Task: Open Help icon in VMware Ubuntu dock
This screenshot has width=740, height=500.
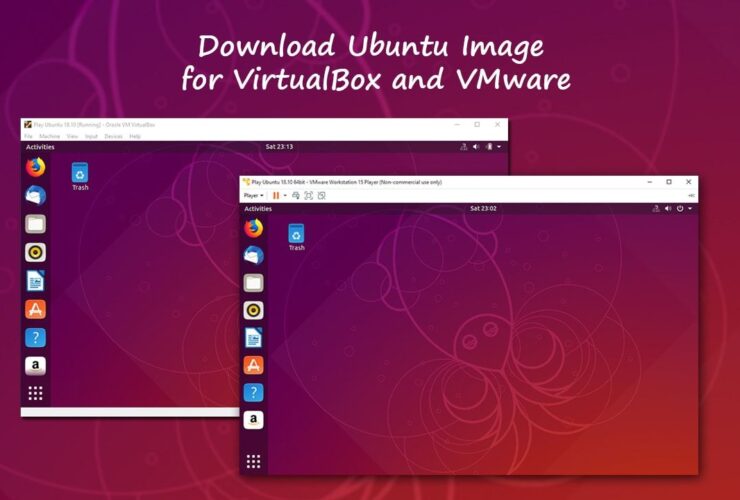Action: tap(253, 392)
